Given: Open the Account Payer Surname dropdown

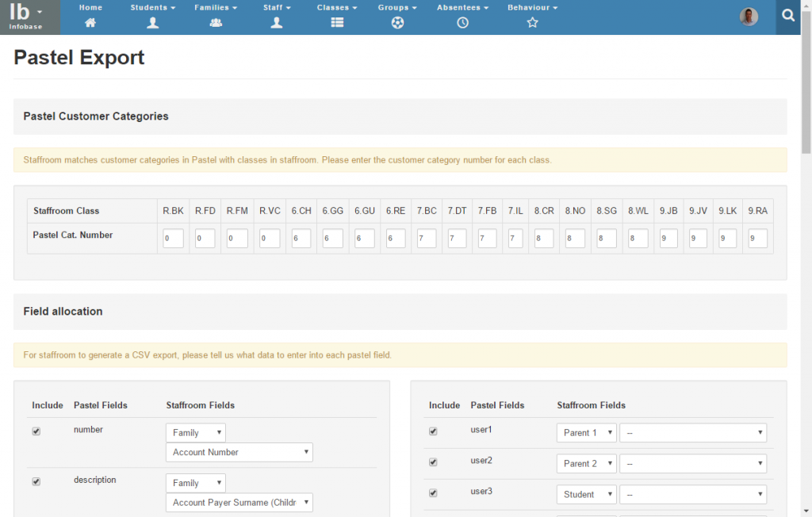Looking at the screenshot, I should (x=239, y=503).
